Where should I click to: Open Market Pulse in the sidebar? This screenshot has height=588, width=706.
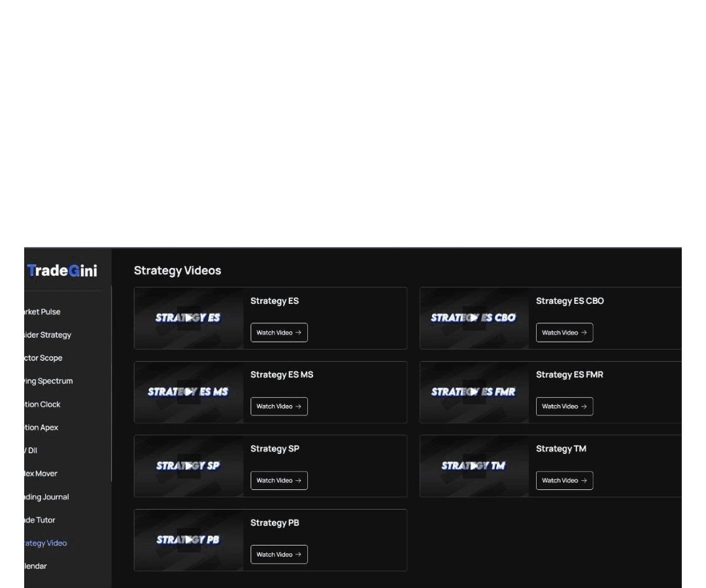point(43,312)
